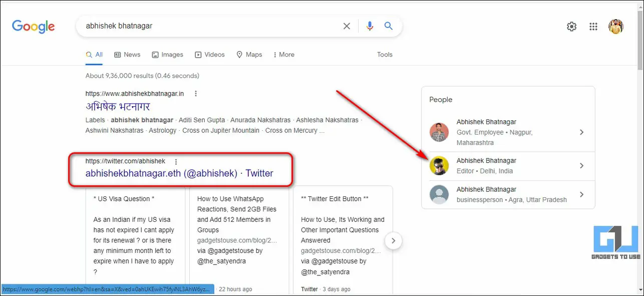
Task: Switch to the Images tab
Action: [x=168, y=55]
